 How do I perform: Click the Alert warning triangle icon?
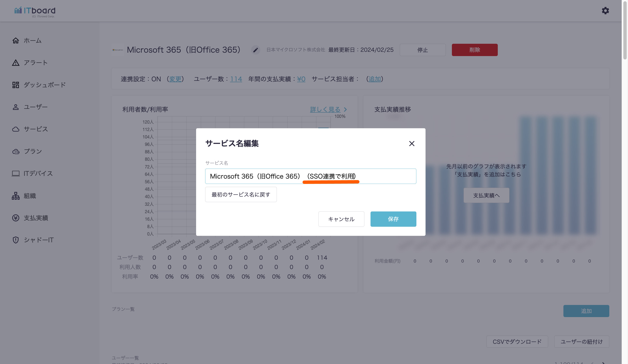pyautogui.click(x=16, y=62)
